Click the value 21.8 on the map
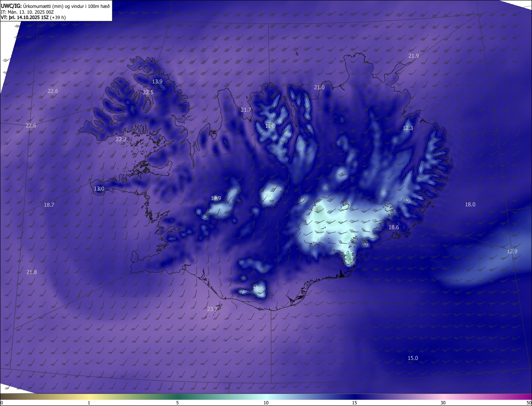Image resolution: width=532 pixels, height=406 pixels. tap(32, 272)
